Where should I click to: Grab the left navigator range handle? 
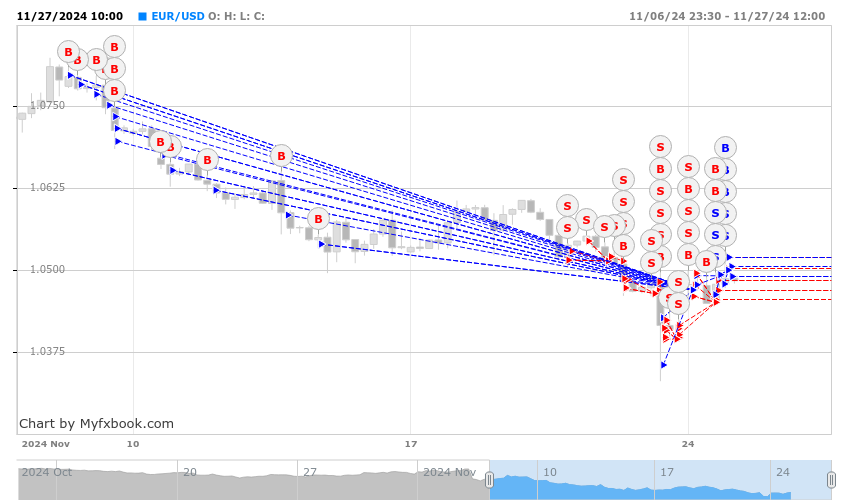tap(490, 480)
